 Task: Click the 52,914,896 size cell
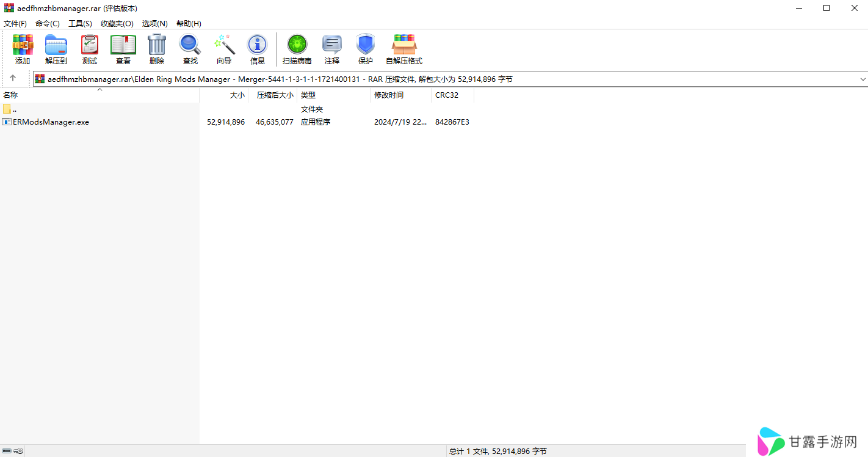(226, 122)
